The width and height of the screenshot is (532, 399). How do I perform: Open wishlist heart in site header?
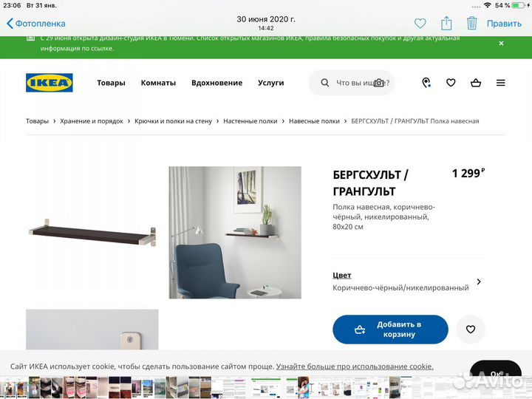451,83
